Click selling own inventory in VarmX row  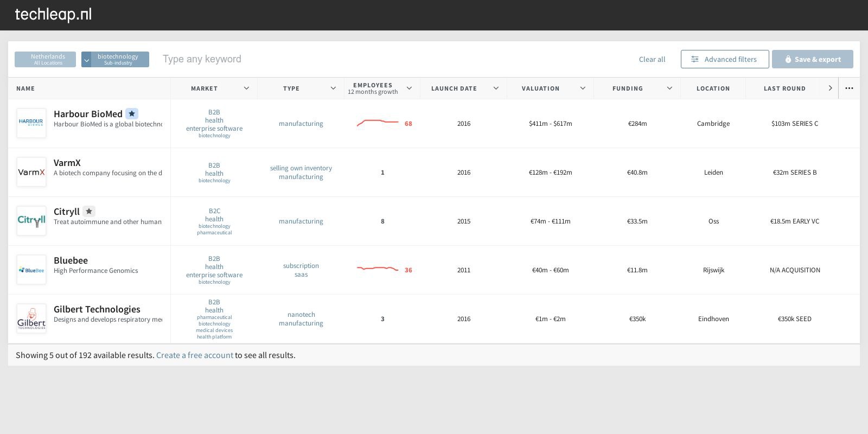301,168
